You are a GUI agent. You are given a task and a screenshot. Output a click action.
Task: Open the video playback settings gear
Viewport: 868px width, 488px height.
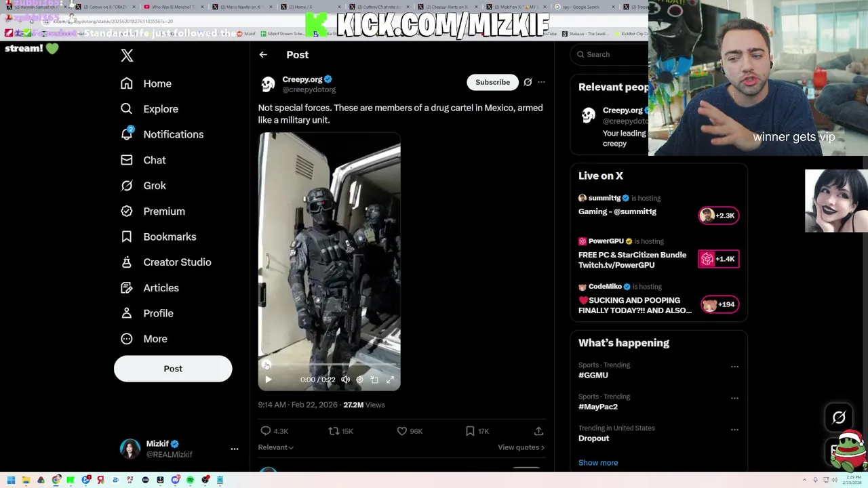tap(360, 380)
